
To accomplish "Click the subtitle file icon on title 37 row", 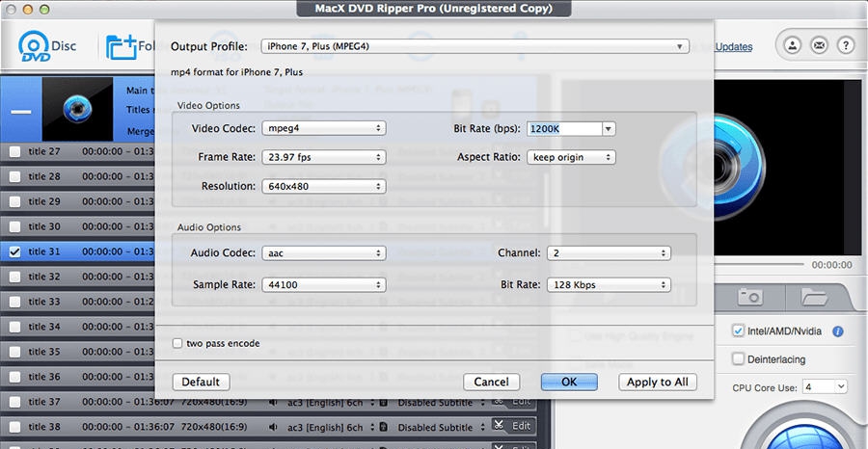I will click(x=383, y=403).
